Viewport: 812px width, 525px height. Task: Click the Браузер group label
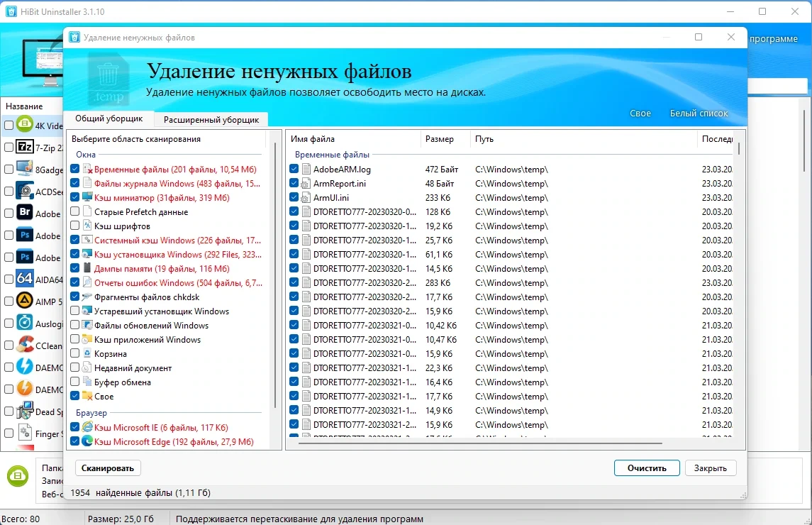[x=91, y=412]
